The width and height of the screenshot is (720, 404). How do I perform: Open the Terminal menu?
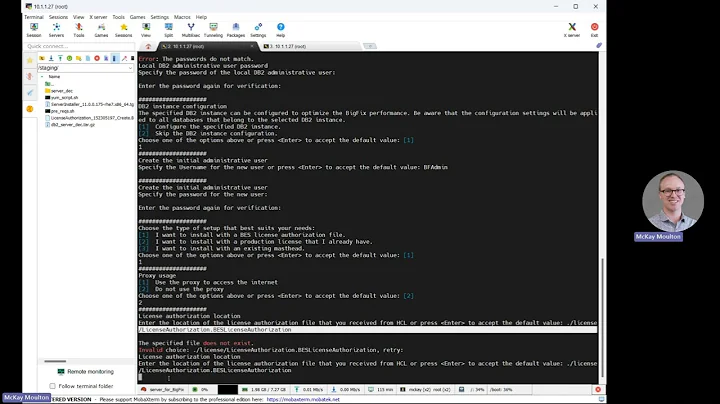(x=34, y=17)
